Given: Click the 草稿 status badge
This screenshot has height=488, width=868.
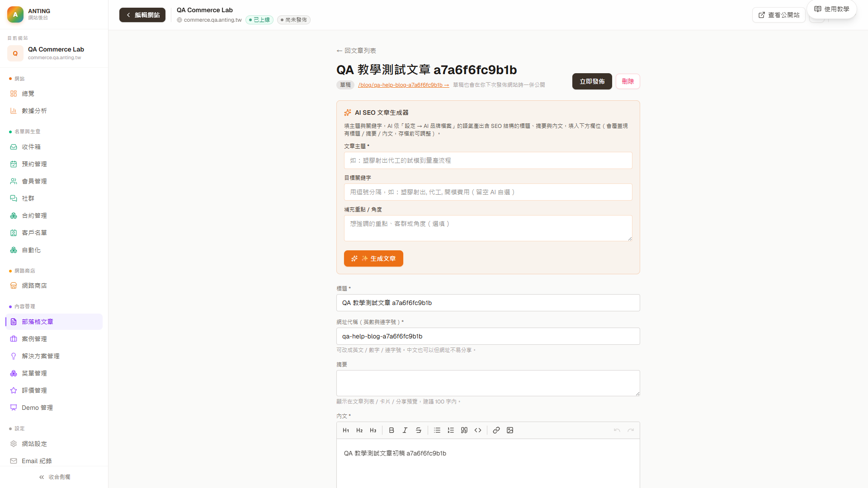Looking at the screenshot, I should (x=345, y=85).
